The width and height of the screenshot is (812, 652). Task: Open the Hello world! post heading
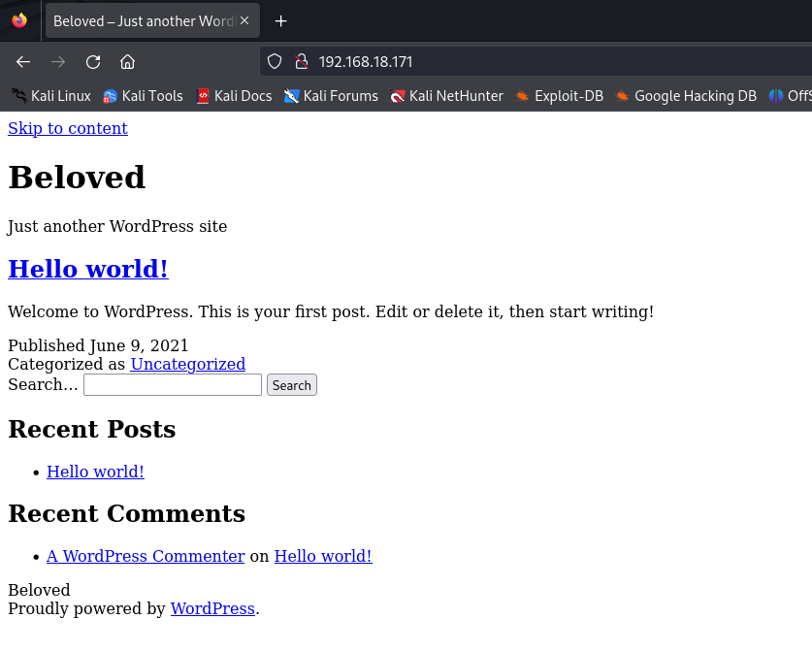88,269
